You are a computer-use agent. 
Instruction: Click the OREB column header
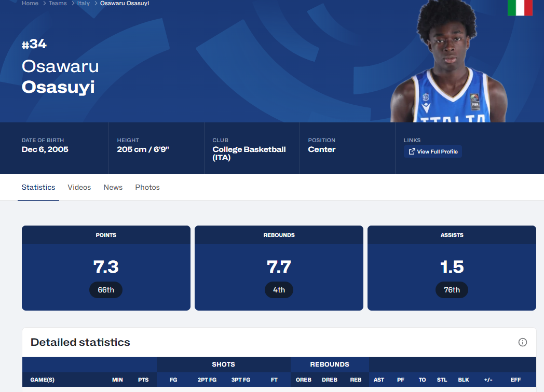[304, 380]
